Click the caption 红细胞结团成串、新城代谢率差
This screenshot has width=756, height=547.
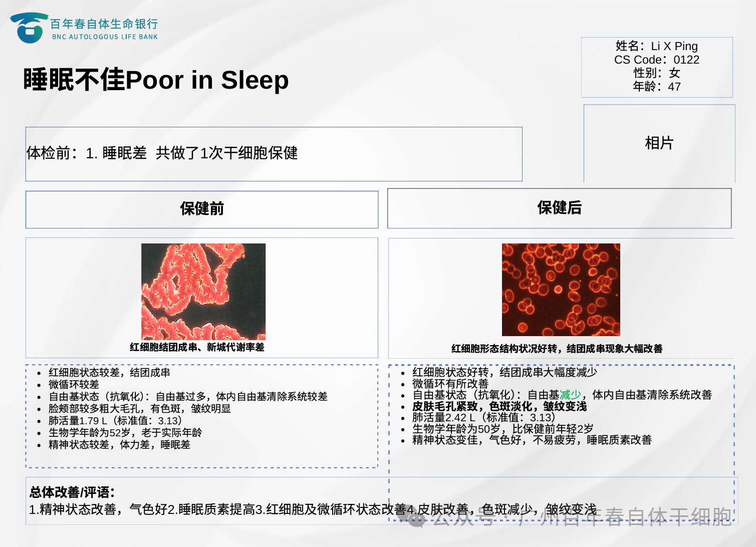coord(197,347)
